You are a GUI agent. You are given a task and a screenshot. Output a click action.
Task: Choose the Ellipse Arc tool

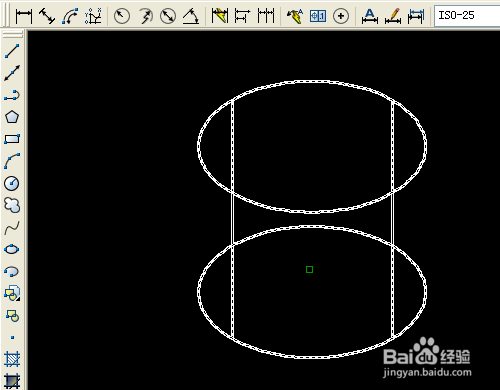(x=12, y=271)
